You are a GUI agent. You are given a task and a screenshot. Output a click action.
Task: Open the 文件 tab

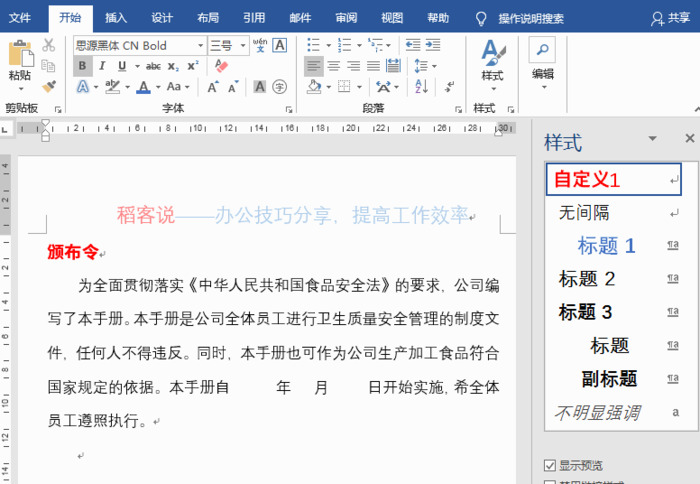click(20, 18)
